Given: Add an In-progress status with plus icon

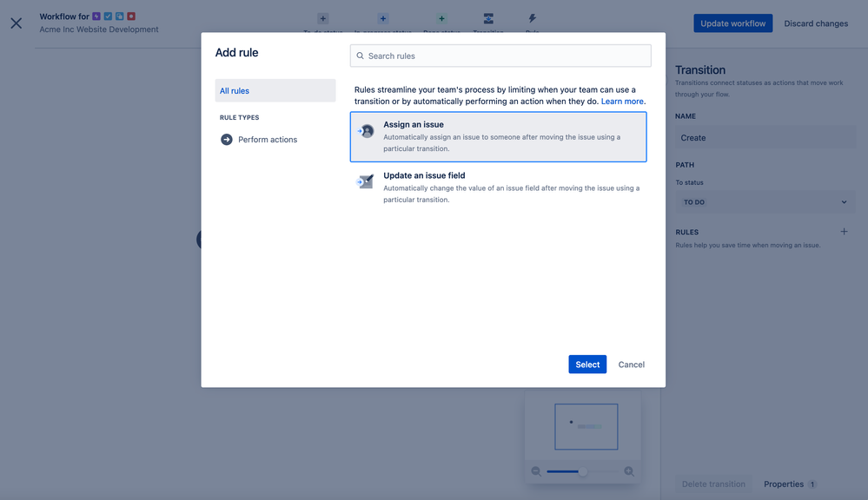Looking at the screenshot, I should [x=382, y=19].
